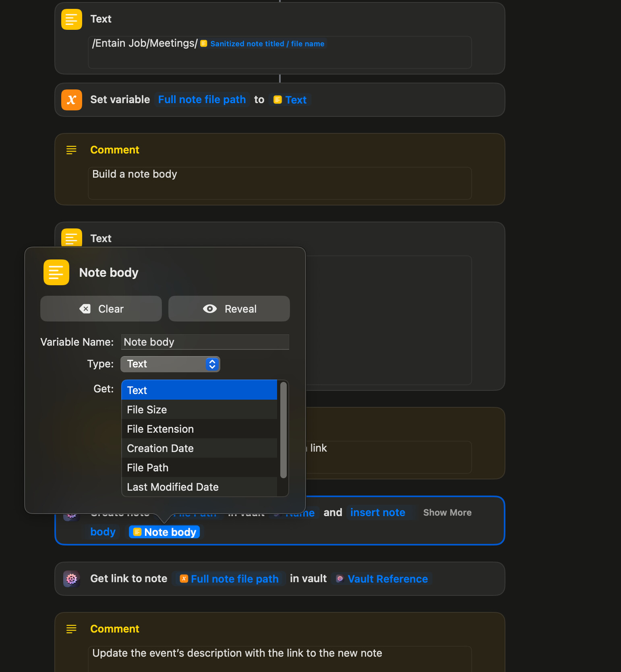Screen dimensions: 621x672
Task: Click the first Comment action's lines icon
Action: (x=71, y=150)
